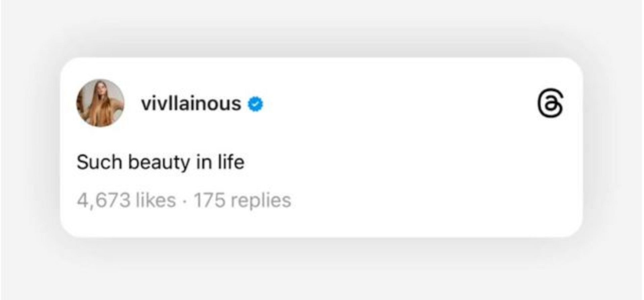Click the word 'likes' under the post
The width and height of the screenshot is (644, 300).
pos(156,200)
